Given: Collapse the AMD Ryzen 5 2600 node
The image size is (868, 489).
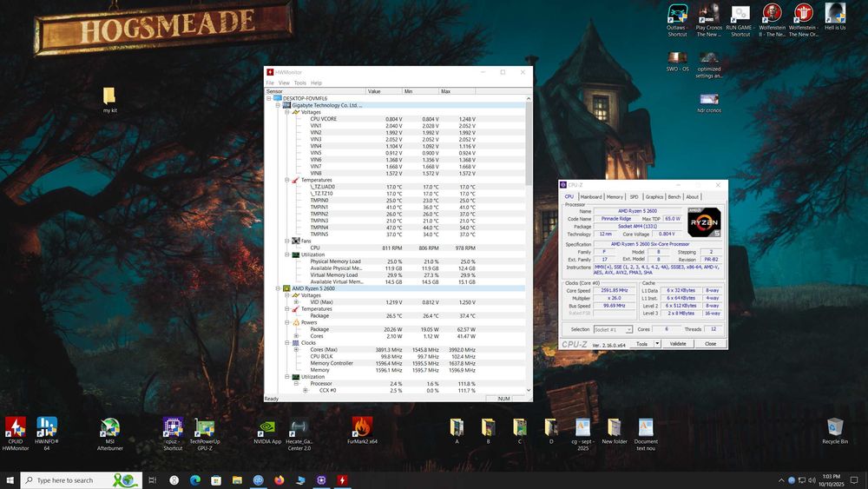Looking at the screenshot, I should tap(277, 287).
